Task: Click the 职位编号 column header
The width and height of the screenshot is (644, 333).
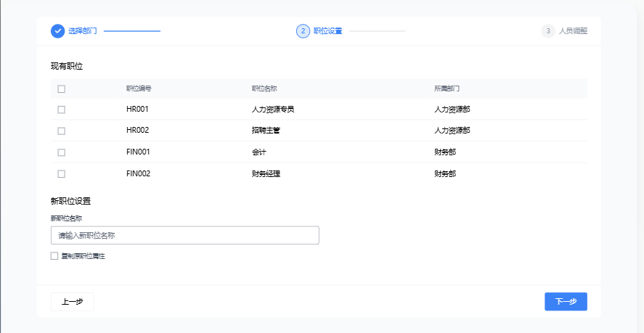Action: 139,89
